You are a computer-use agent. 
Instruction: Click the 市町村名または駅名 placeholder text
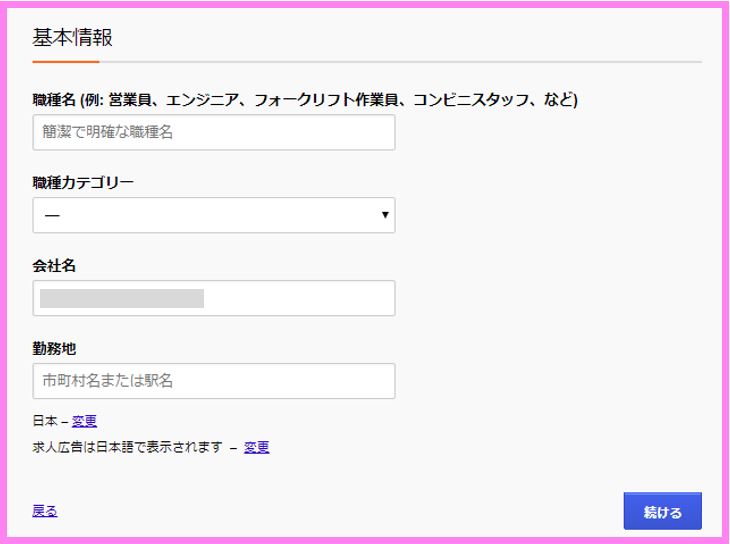coord(108,381)
